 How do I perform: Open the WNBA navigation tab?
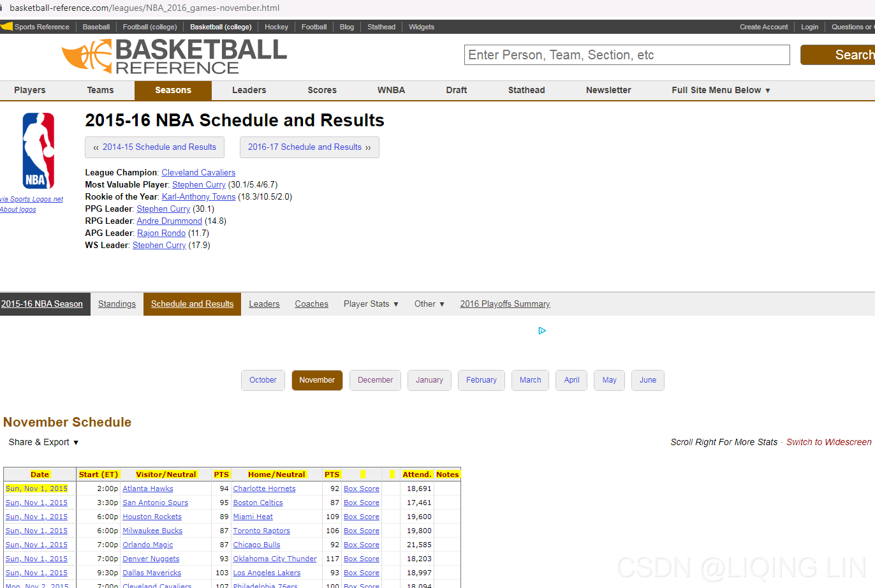click(x=391, y=90)
